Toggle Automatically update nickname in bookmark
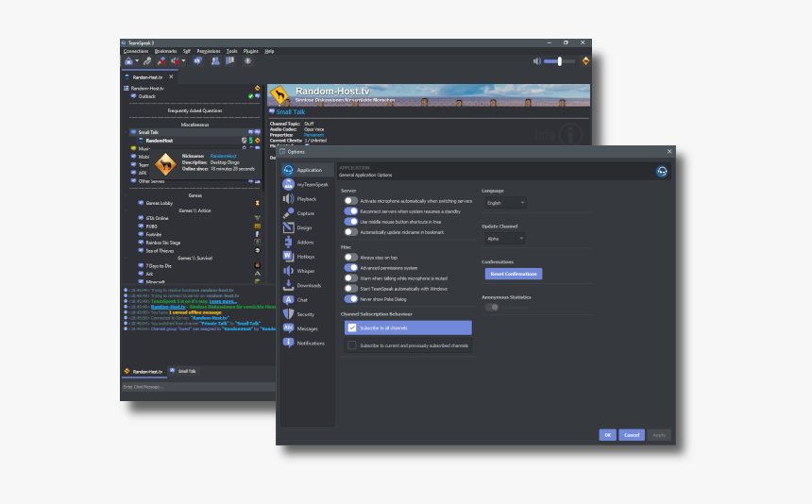Screen dimensions: 812x504 (351, 232)
